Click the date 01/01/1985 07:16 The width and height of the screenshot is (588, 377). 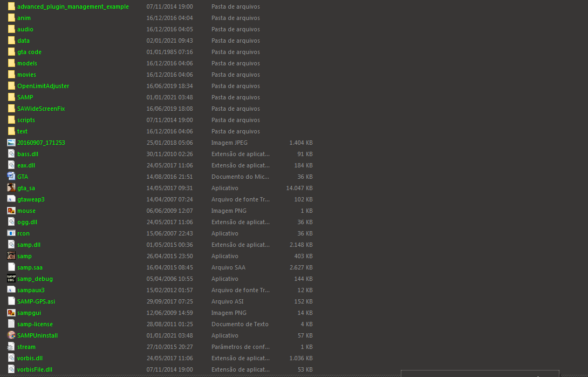click(x=169, y=52)
